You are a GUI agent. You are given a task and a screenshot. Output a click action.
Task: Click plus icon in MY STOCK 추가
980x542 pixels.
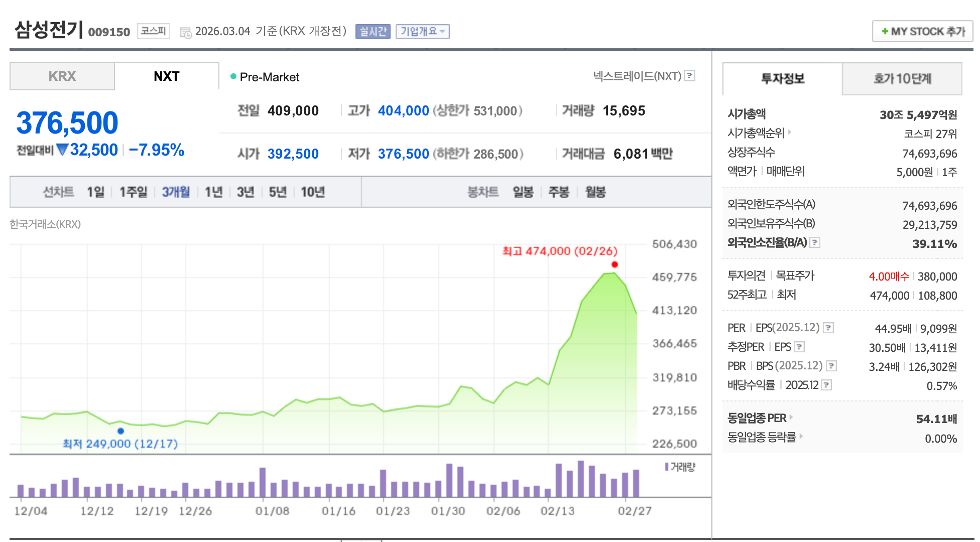coord(885,31)
